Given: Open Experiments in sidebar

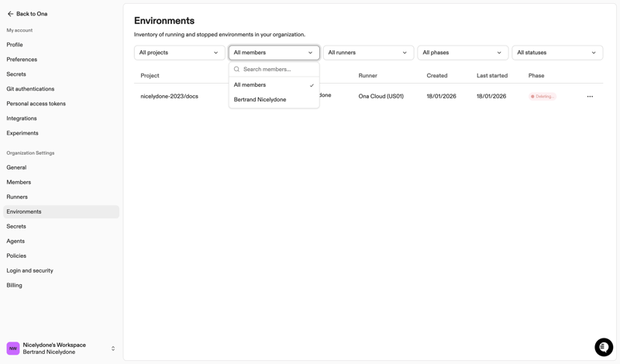Looking at the screenshot, I should 61,133.
